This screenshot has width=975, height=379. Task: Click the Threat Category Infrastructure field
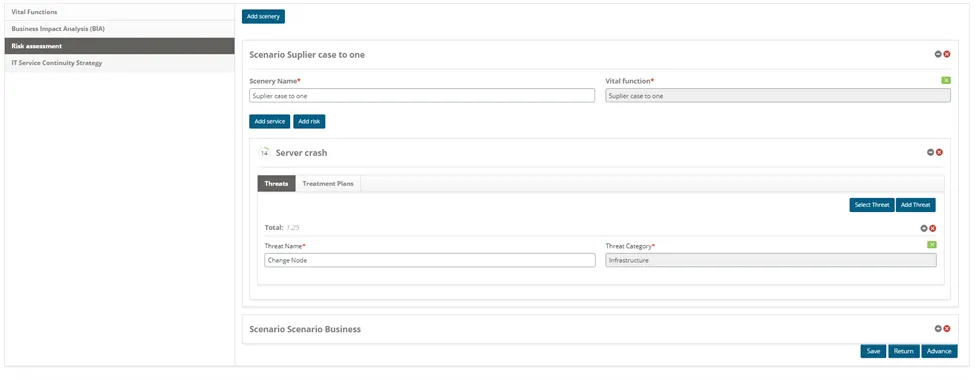771,260
